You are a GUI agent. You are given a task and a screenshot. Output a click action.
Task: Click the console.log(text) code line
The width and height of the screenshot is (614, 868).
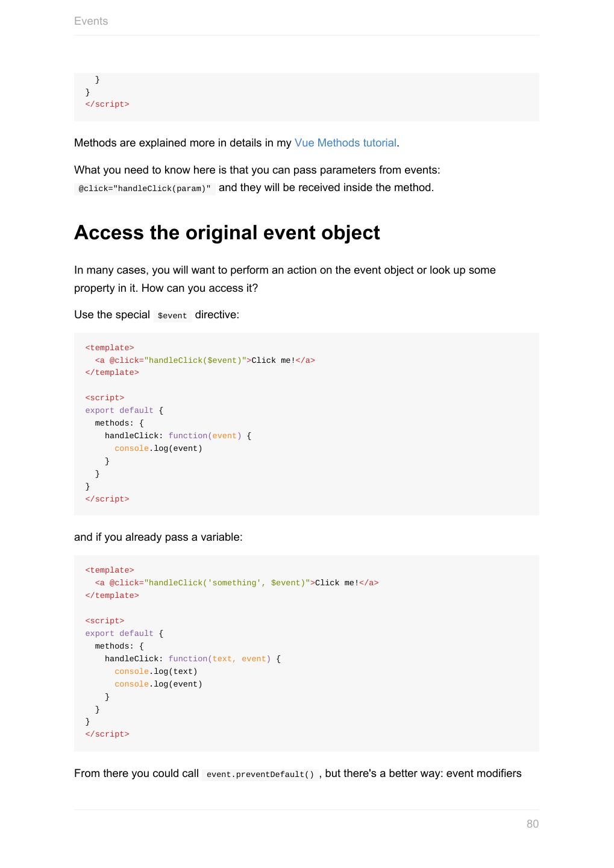pyautogui.click(x=155, y=671)
